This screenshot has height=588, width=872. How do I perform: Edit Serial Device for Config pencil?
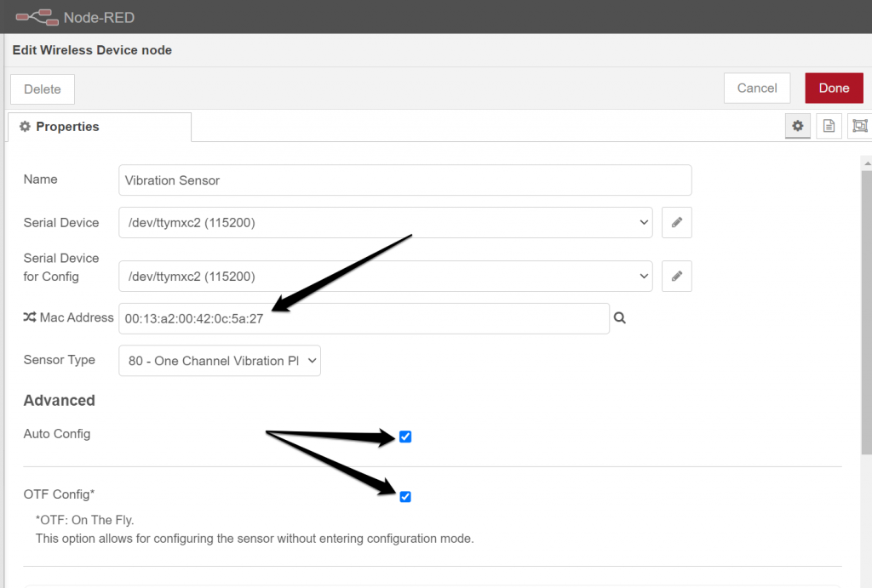tap(677, 277)
